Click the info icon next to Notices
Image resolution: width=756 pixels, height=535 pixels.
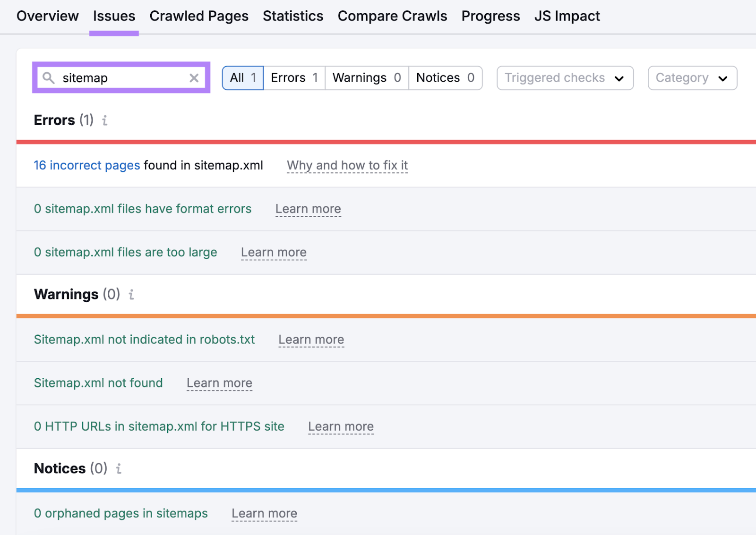click(x=118, y=469)
